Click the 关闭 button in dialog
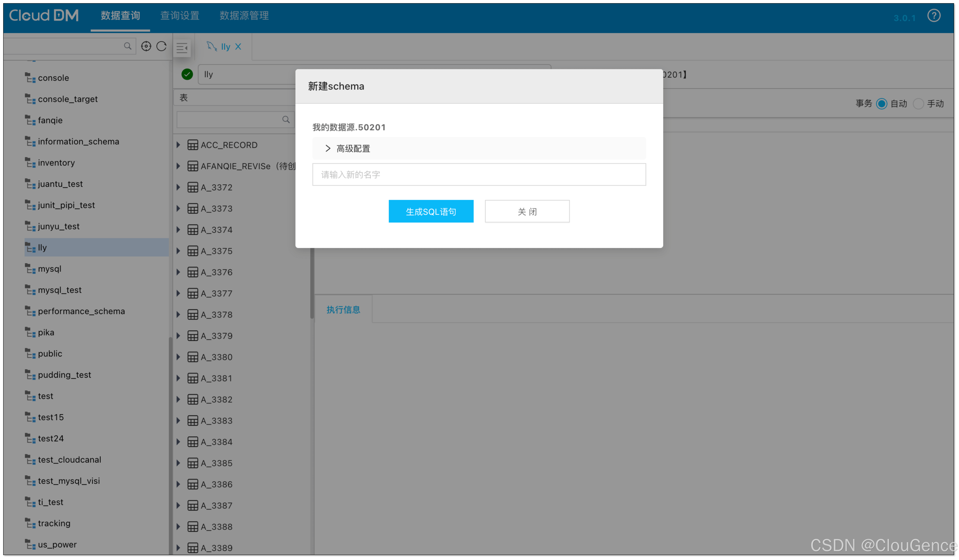 (527, 212)
